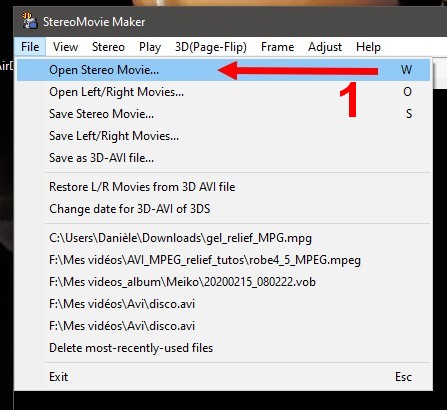Select Delete most-recently-used files
Image resolution: width=447 pixels, height=410 pixels.
click(x=224, y=348)
